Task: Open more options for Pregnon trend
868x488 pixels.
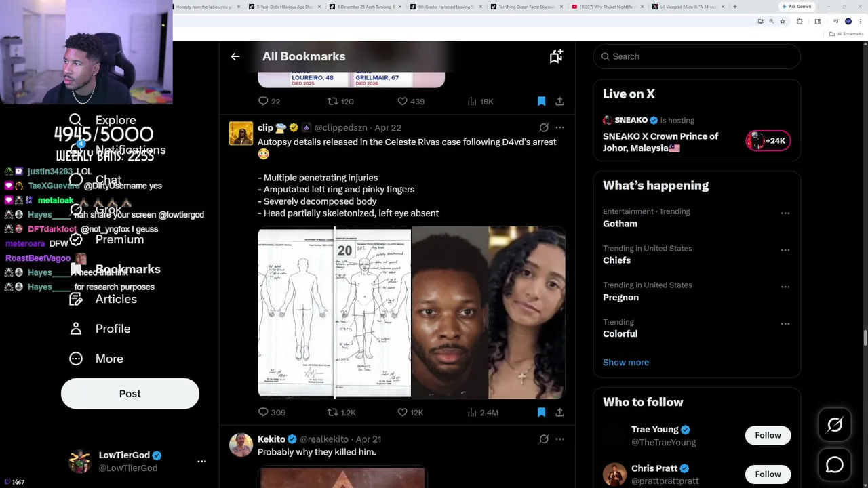Action: [x=785, y=287]
